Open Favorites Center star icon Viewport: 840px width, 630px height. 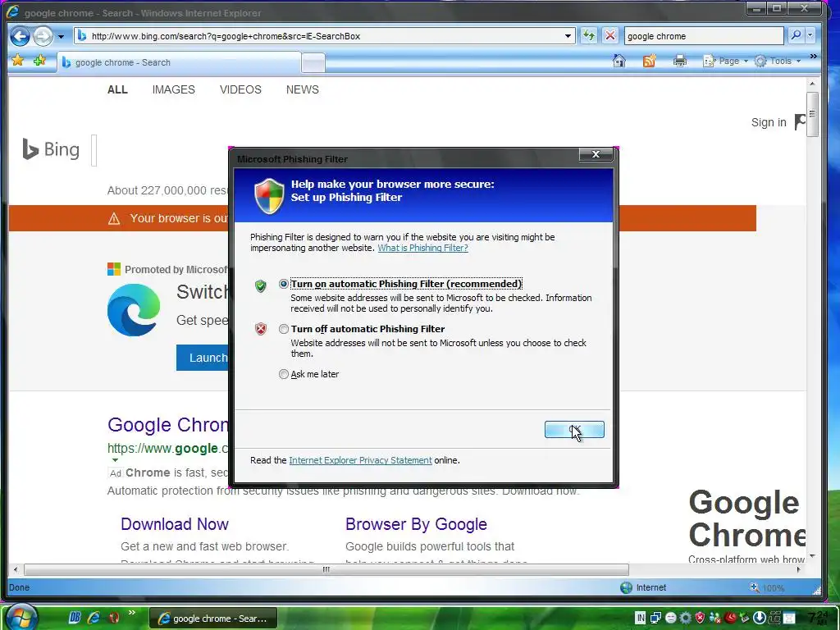[x=18, y=61]
